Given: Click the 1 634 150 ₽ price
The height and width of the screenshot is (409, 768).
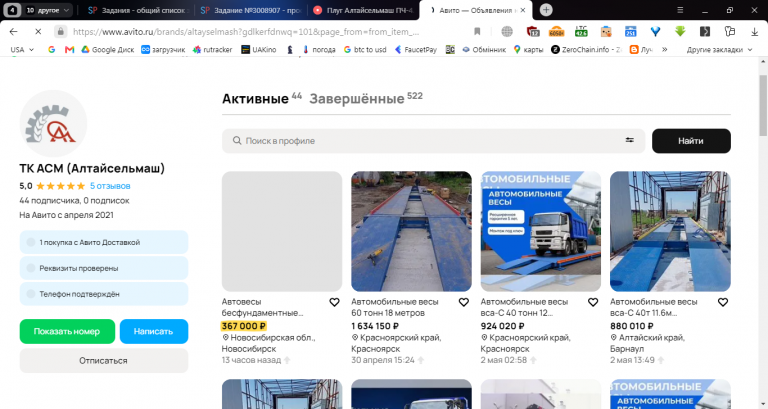Looking at the screenshot, I should pyautogui.click(x=375, y=326).
